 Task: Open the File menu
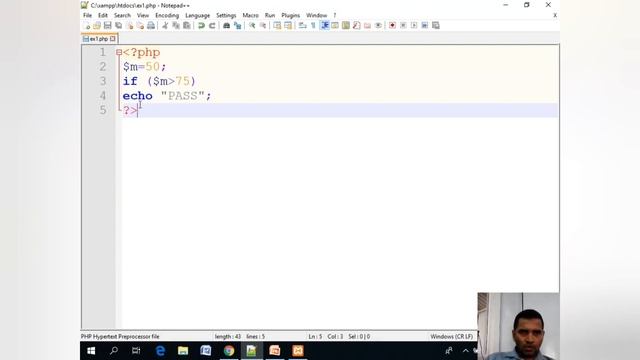[87, 16]
